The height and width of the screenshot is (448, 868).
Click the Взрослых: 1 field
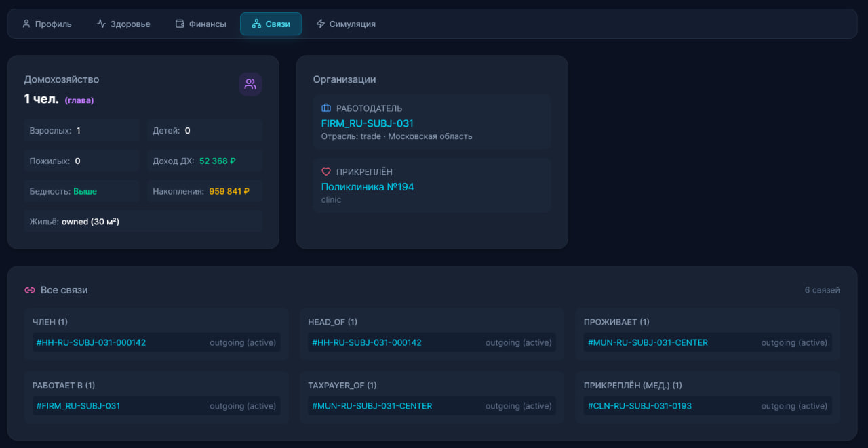click(x=81, y=131)
